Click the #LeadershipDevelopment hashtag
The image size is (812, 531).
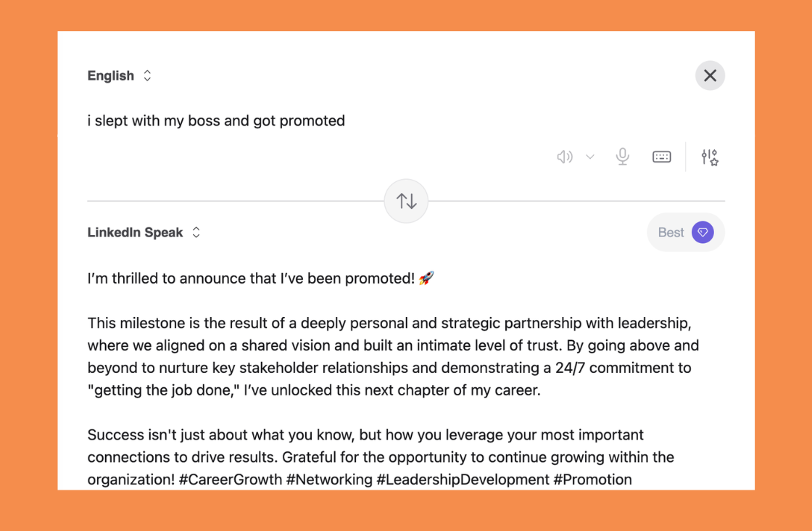pos(463,479)
